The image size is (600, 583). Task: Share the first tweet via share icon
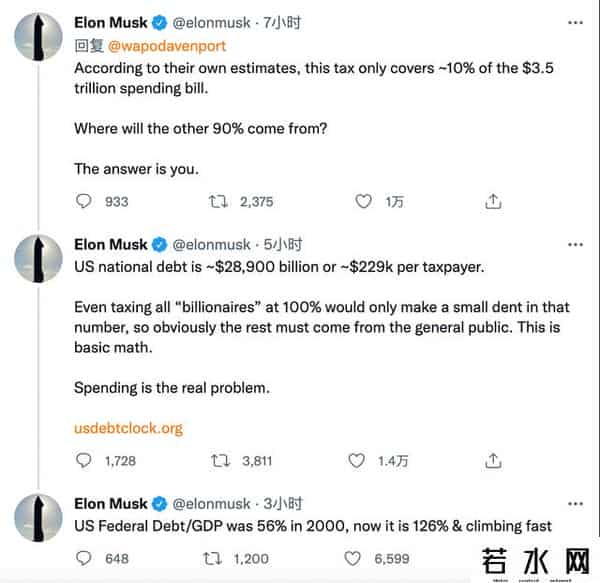492,201
